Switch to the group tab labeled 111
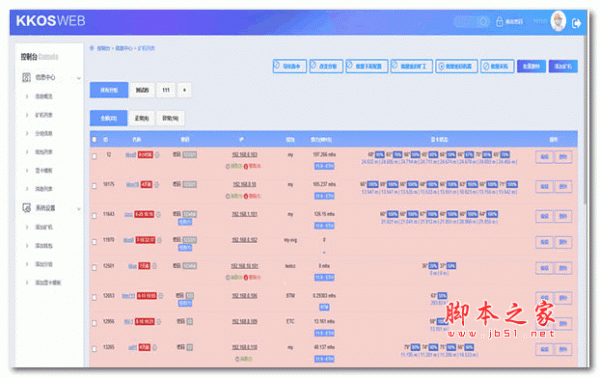The width and height of the screenshot is (600, 378). point(166,90)
